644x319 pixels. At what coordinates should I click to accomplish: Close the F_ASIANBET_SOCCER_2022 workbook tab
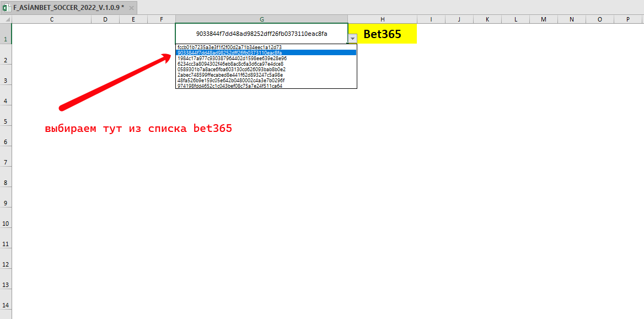131,8
